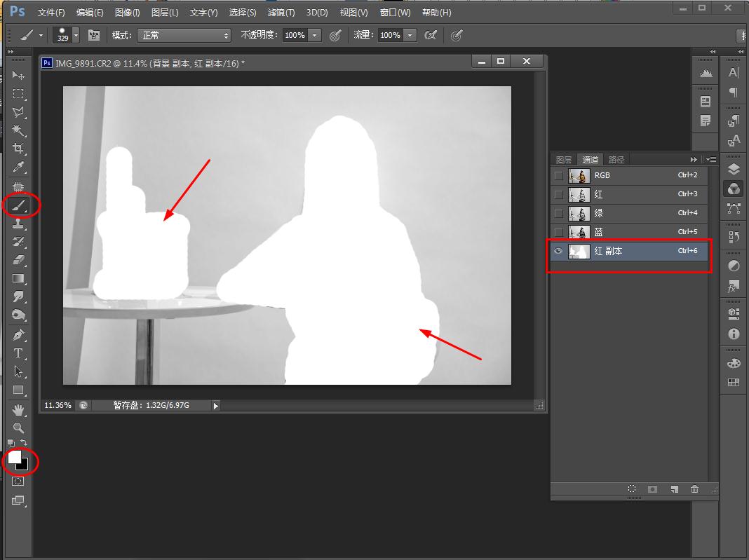Viewport: 749px width, 560px height.
Task: Open the 模式 blend mode dropdown
Action: point(184,35)
